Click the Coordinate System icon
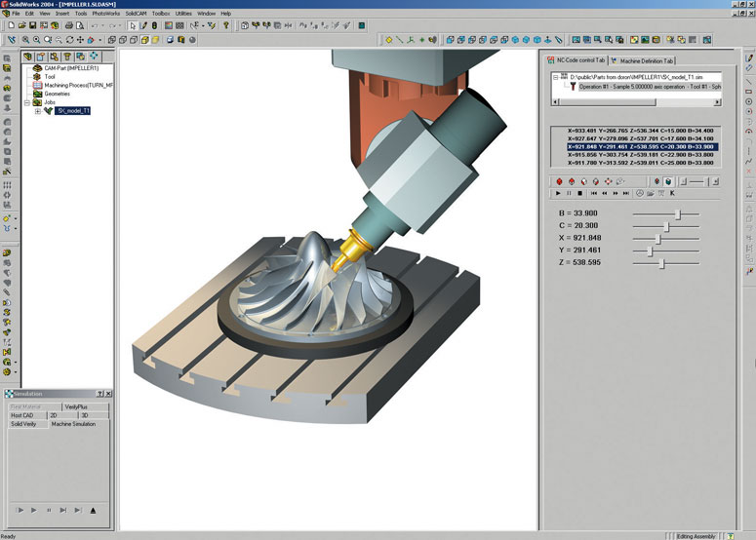Image resolution: width=756 pixels, height=540 pixels. click(x=411, y=40)
